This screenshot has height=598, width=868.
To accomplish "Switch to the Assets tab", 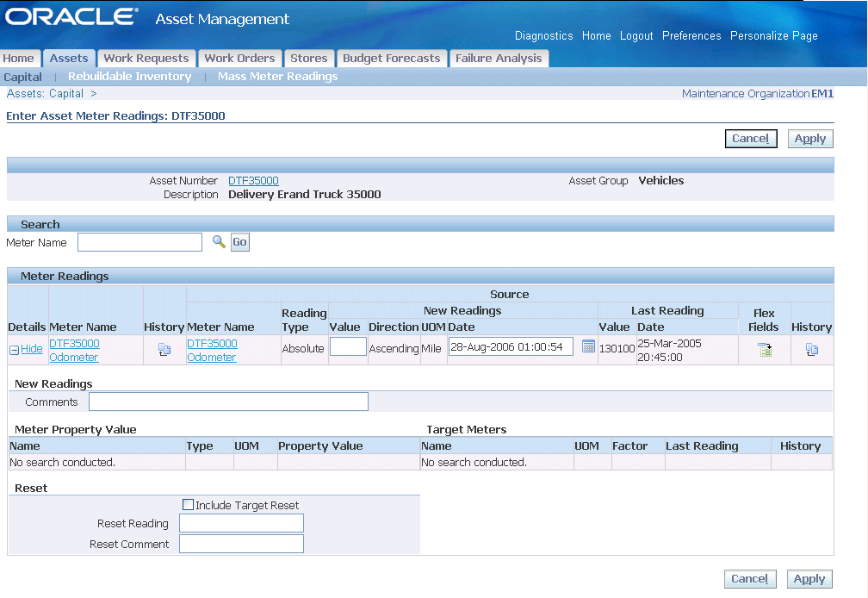I will point(69,58).
